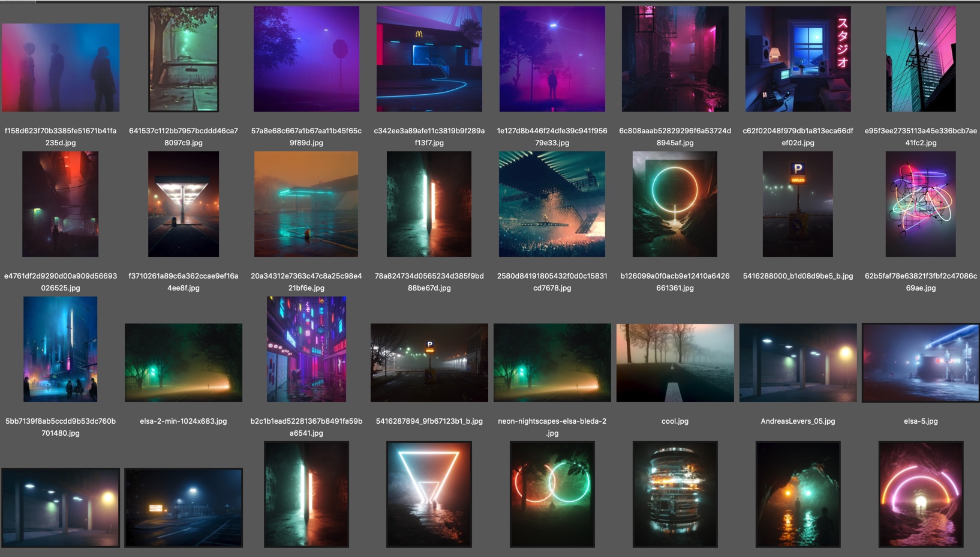Select the pink neon arches tunnel thumbnail

click(x=921, y=494)
